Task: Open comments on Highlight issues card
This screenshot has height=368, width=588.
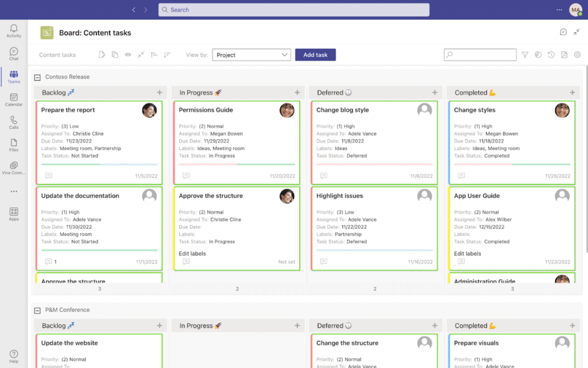Action: pyautogui.click(x=324, y=262)
